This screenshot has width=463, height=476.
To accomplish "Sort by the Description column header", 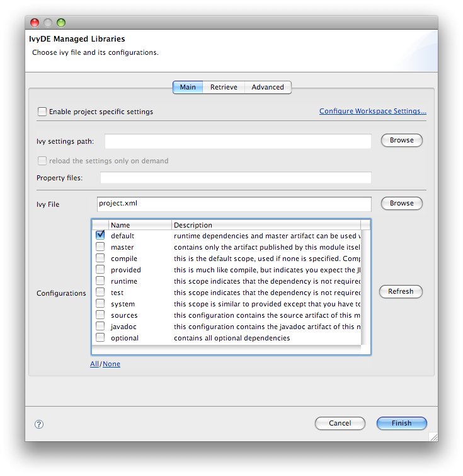I will (265, 225).
